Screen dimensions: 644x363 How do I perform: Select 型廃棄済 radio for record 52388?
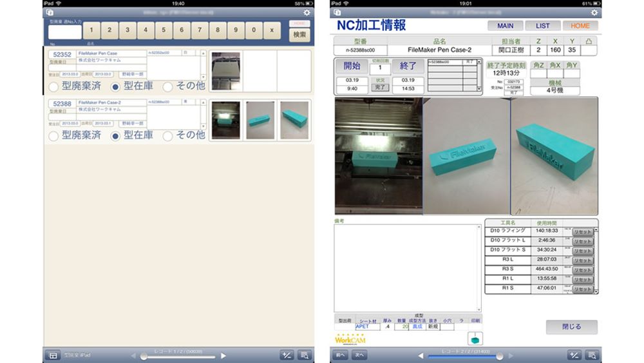pos(53,137)
